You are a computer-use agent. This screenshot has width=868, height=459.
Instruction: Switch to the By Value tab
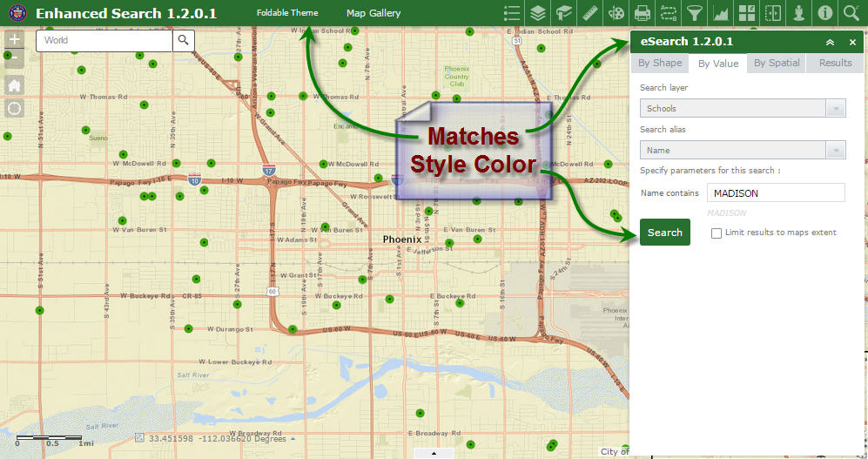pos(718,64)
